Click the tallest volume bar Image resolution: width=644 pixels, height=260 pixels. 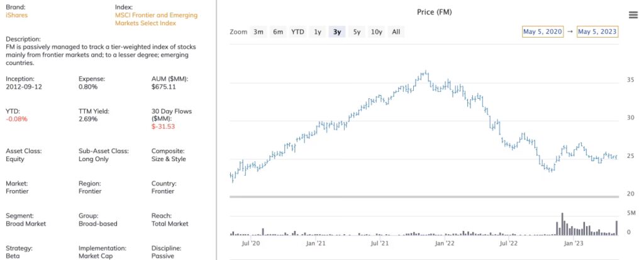562,224
